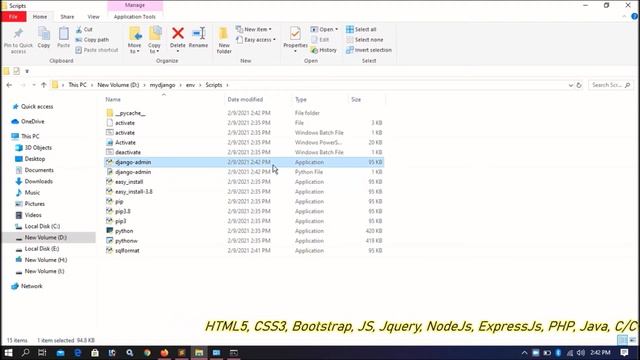
Task: View file History
Action: (324, 50)
